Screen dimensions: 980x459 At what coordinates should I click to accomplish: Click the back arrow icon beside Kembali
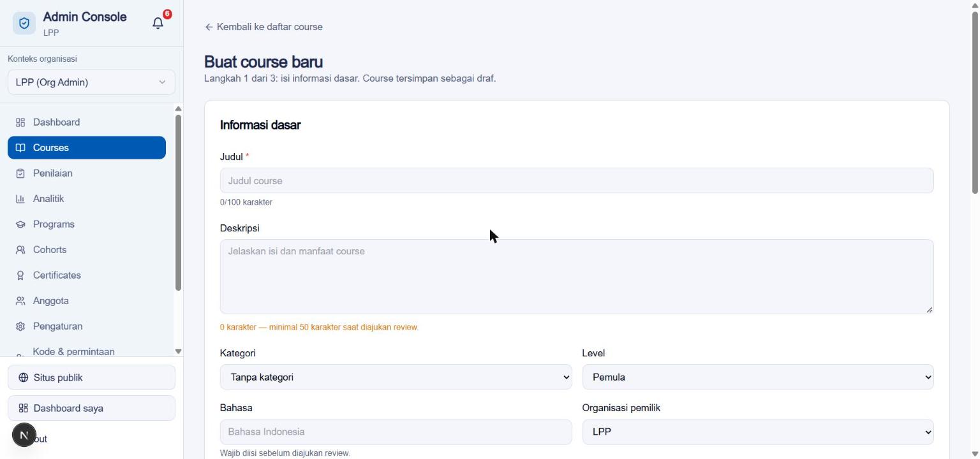209,27
